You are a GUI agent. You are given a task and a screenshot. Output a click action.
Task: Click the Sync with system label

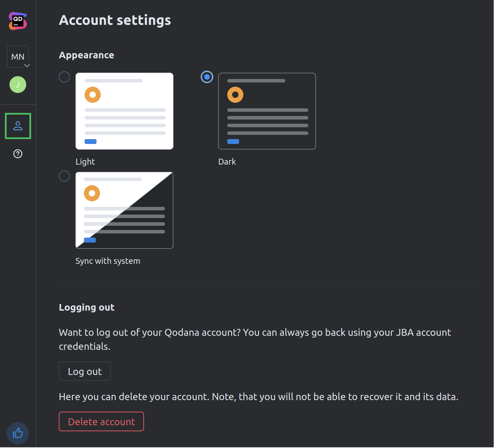coord(108,261)
